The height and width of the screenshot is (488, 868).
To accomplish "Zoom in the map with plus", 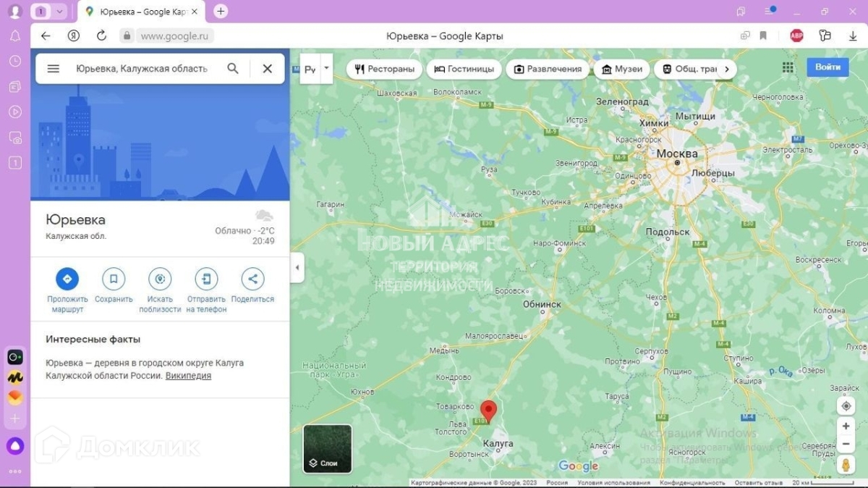I will click(x=846, y=426).
